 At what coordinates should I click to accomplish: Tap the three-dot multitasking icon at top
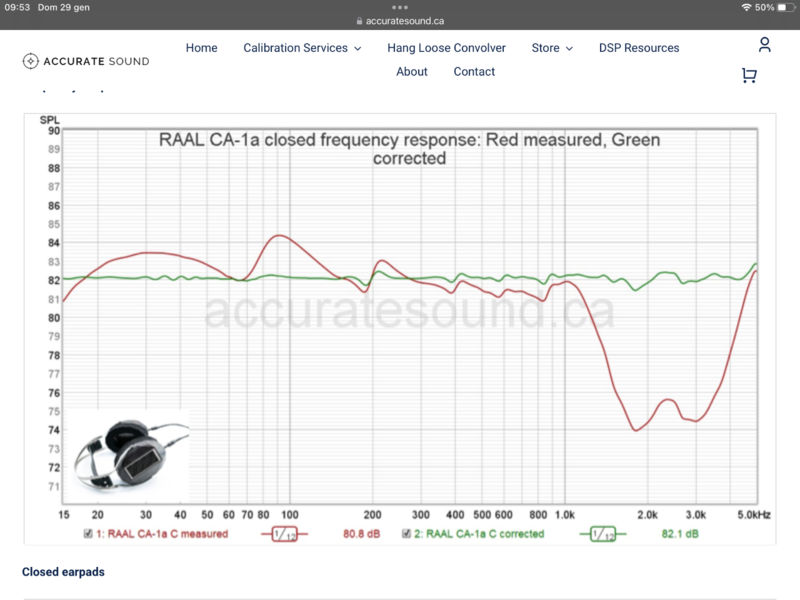point(400,5)
